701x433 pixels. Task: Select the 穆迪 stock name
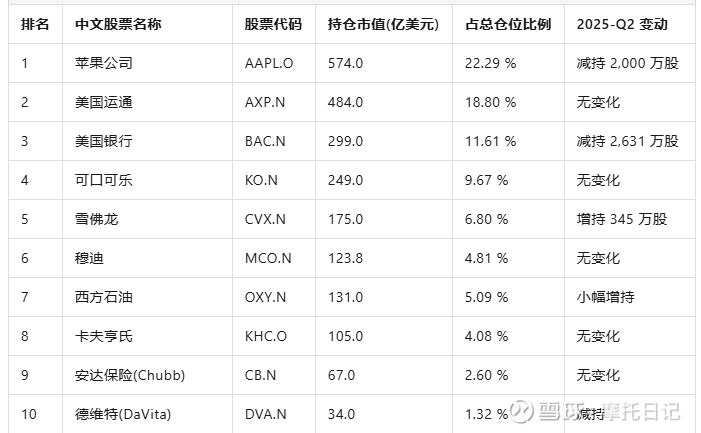pyautogui.click(x=89, y=258)
